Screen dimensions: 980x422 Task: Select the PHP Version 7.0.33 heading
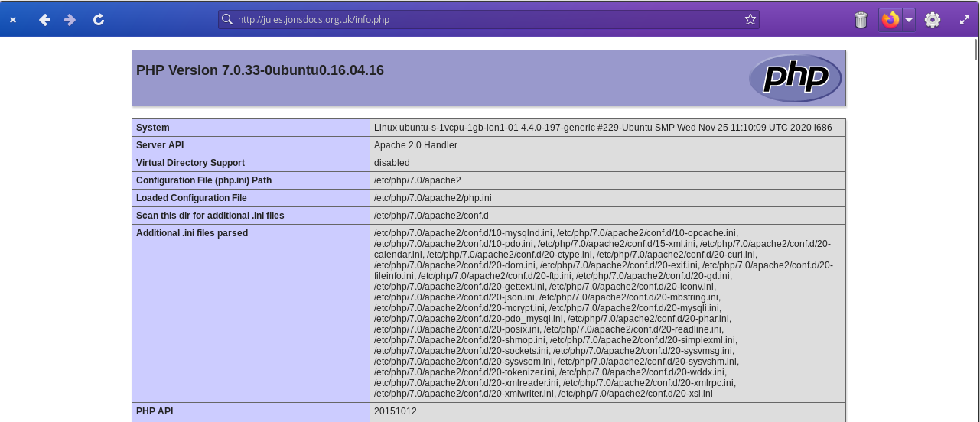pyautogui.click(x=260, y=70)
